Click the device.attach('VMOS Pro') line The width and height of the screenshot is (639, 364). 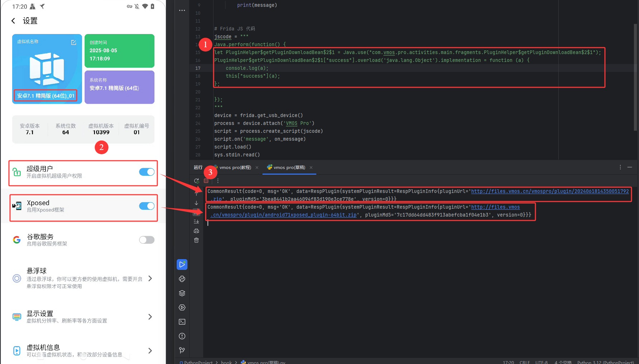coord(264,123)
